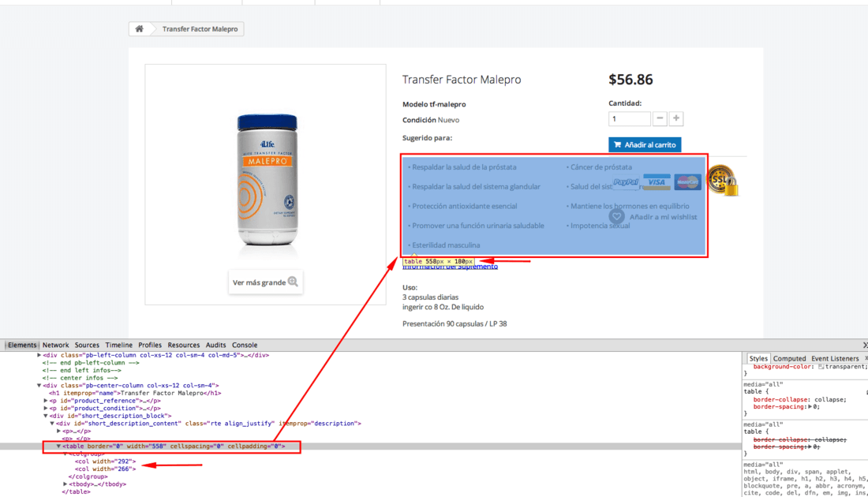Select the col width="292" line

point(105,461)
